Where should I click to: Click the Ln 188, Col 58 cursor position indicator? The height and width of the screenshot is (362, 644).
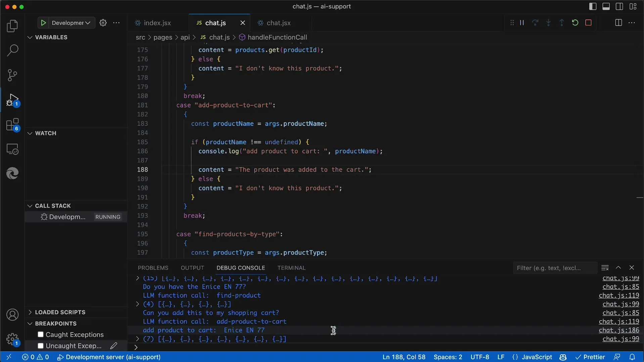pyautogui.click(x=404, y=357)
